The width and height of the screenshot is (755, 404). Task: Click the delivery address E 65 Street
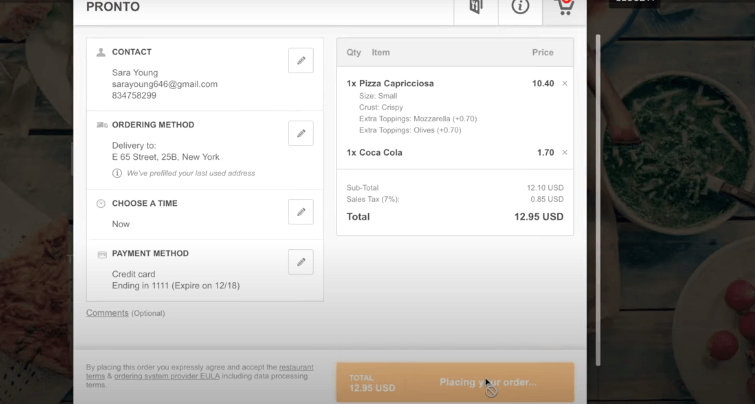click(x=166, y=157)
